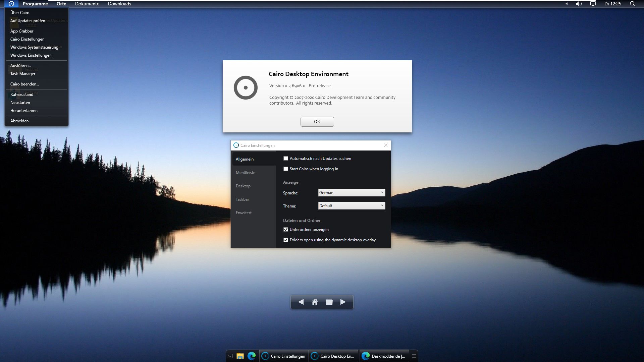Click the Cairo Desktop Environment heading
Screen dimensions: 644x362
[308, 74]
